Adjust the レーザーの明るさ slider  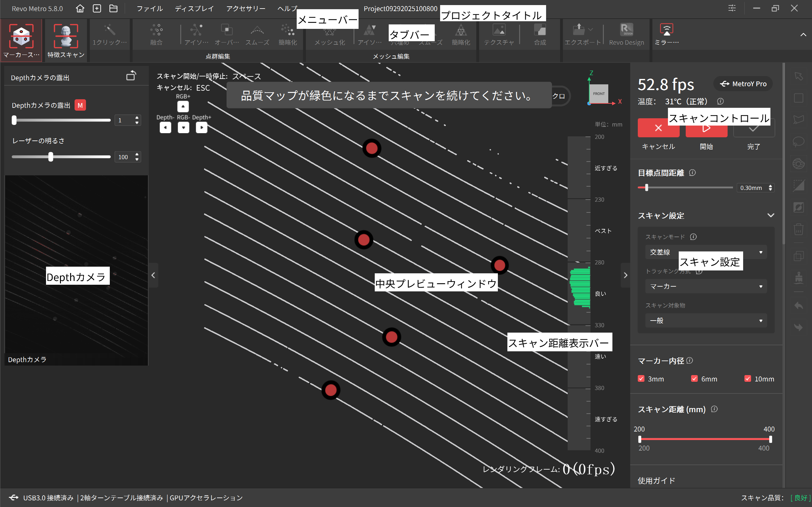[51, 157]
